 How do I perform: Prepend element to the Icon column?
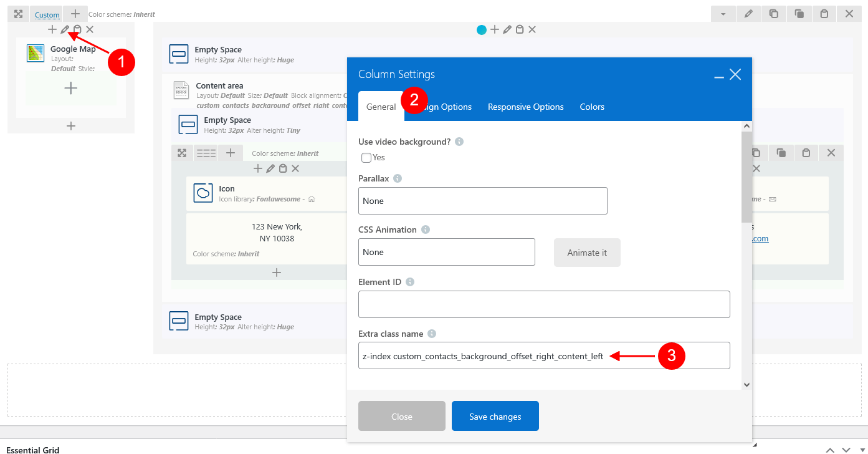point(258,168)
